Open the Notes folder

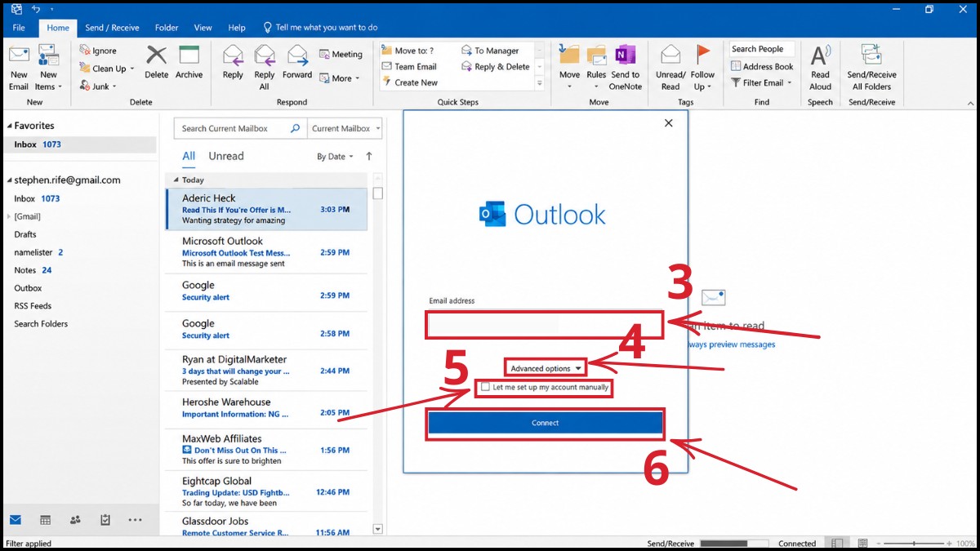click(x=25, y=270)
